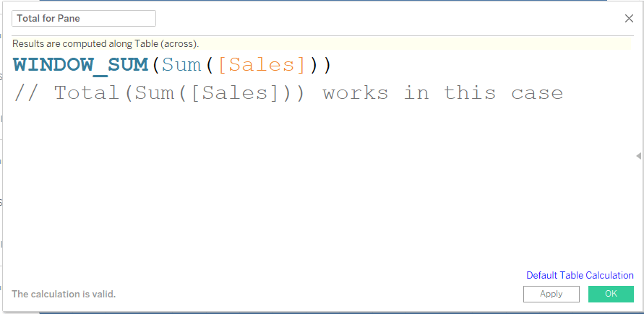Screen dimensions: 644x314
Task: Open the Default Table Calculation link
Action: [580, 276]
